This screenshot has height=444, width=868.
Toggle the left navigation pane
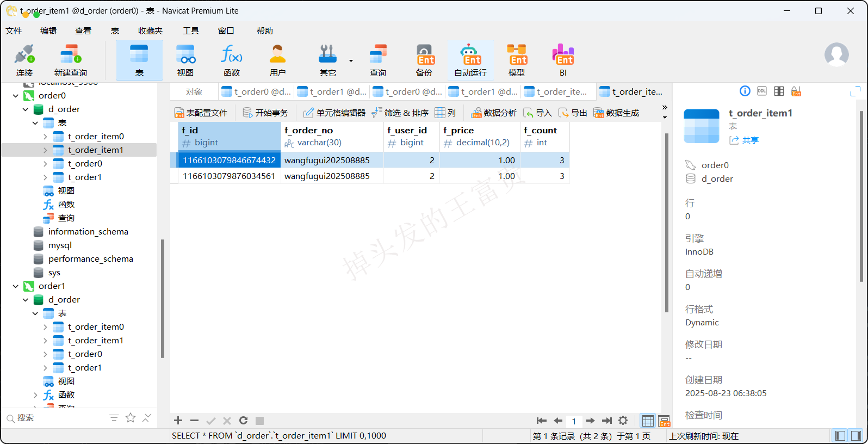coord(840,436)
